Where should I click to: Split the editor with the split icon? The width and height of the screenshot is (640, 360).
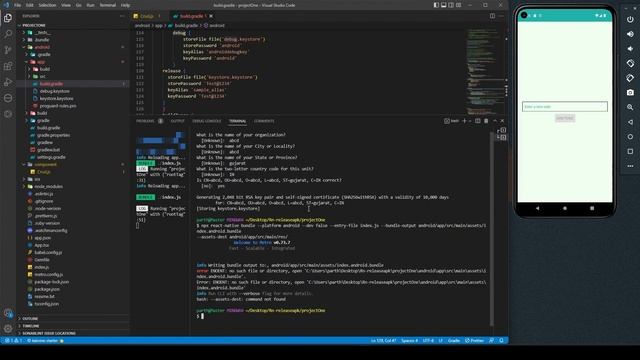click(x=492, y=16)
